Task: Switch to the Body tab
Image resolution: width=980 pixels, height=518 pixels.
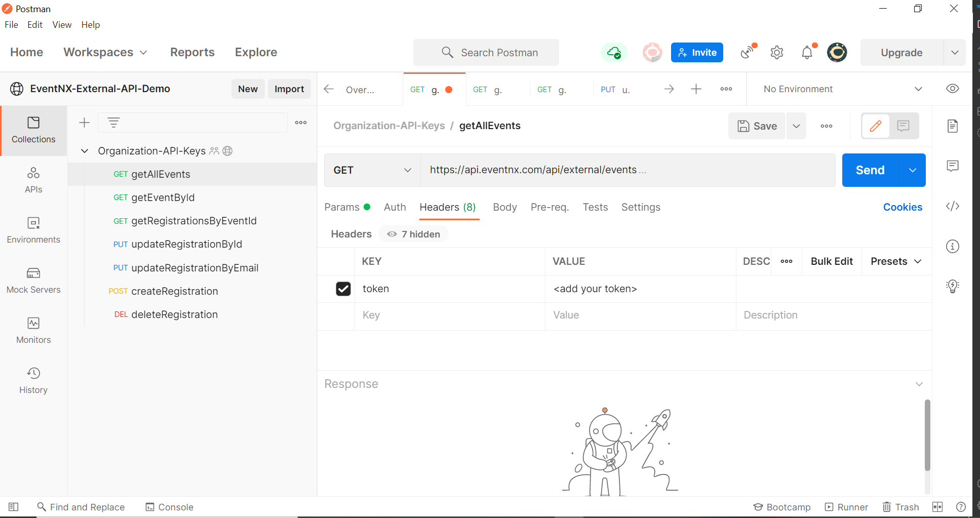Action: 504,207
